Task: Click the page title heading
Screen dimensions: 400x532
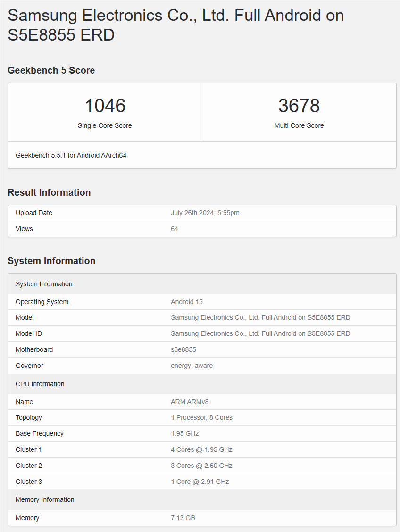Action: pos(175,25)
